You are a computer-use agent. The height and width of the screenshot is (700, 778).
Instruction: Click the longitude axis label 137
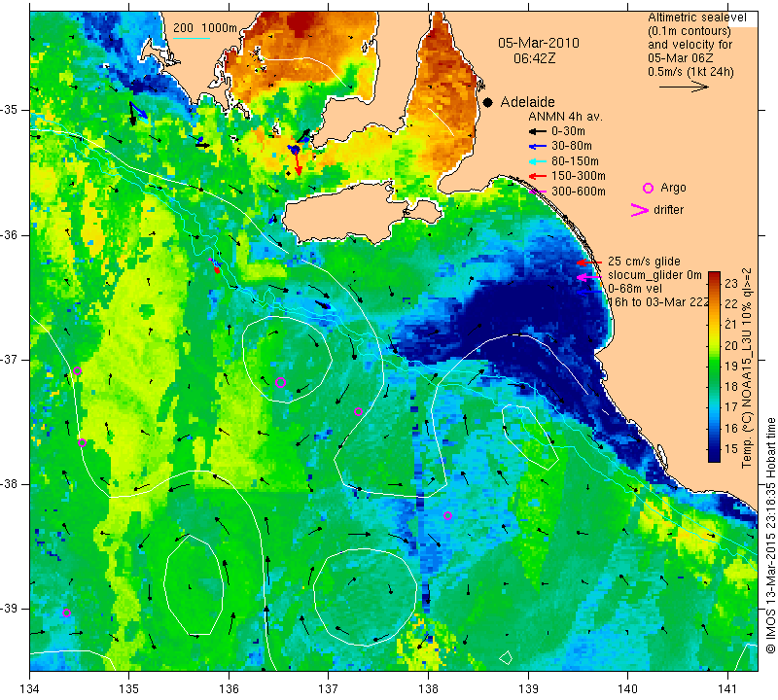pyautogui.click(x=329, y=688)
